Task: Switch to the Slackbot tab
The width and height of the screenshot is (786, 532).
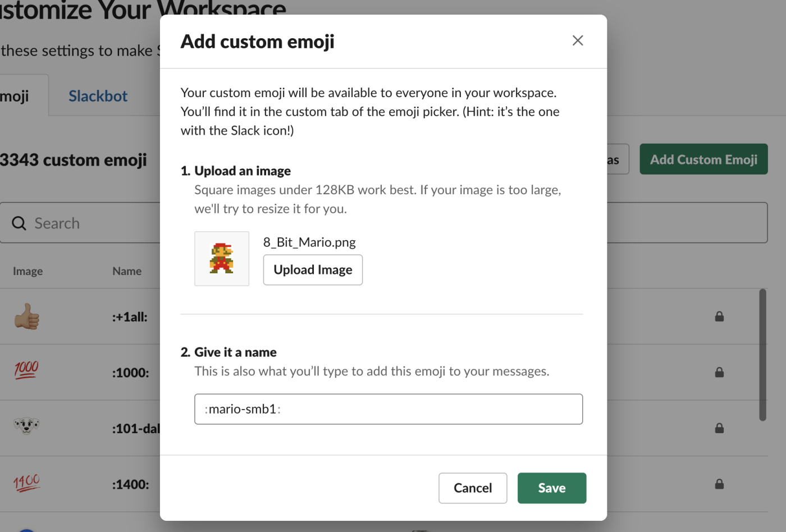Action: [97, 95]
